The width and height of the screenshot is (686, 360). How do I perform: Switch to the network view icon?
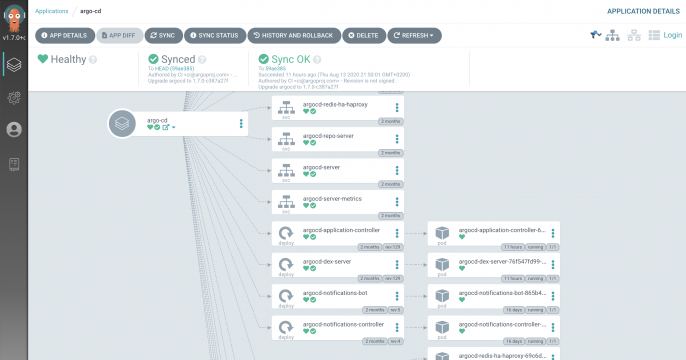pos(634,35)
